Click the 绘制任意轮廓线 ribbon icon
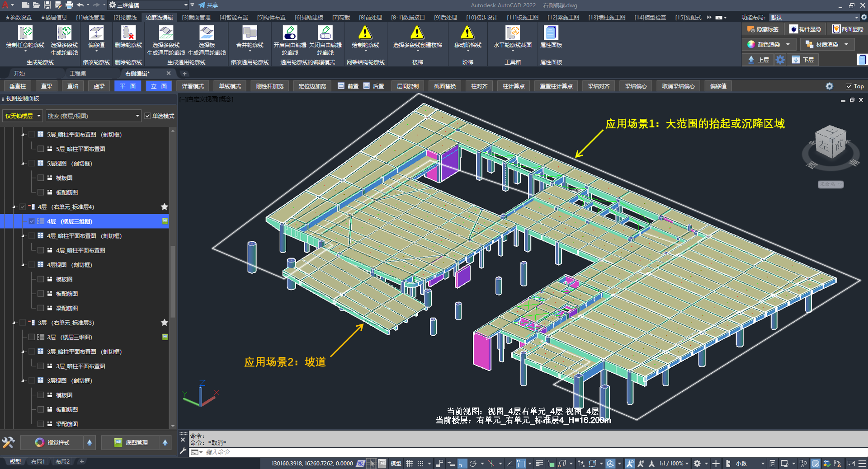868x469 pixels. pyautogui.click(x=25, y=33)
